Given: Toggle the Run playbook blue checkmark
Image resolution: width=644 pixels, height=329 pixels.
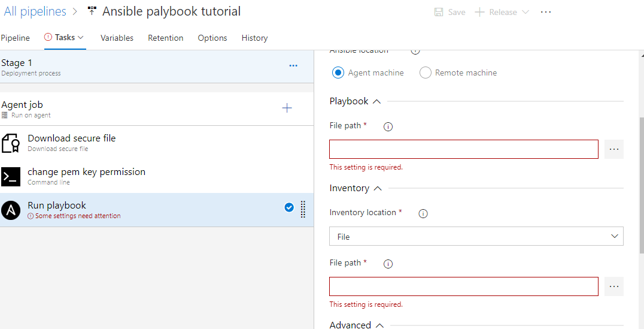Looking at the screenshot, I should click(289, 207).
